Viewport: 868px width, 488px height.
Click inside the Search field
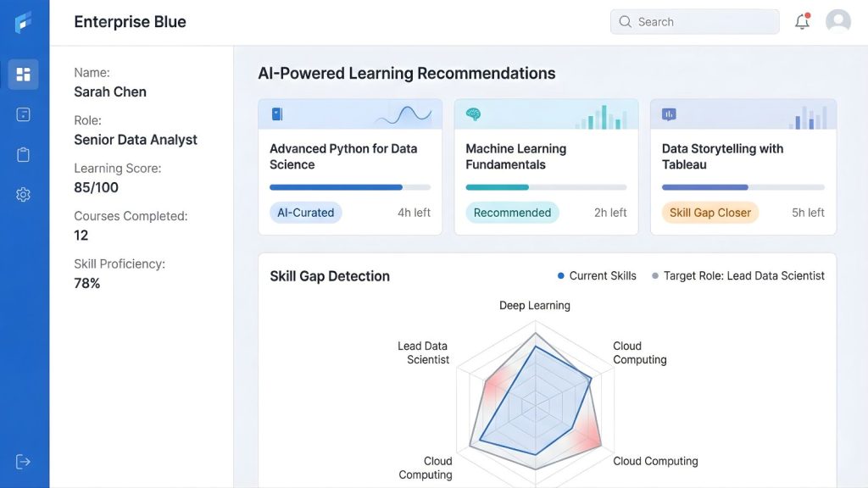pos(695,21)
